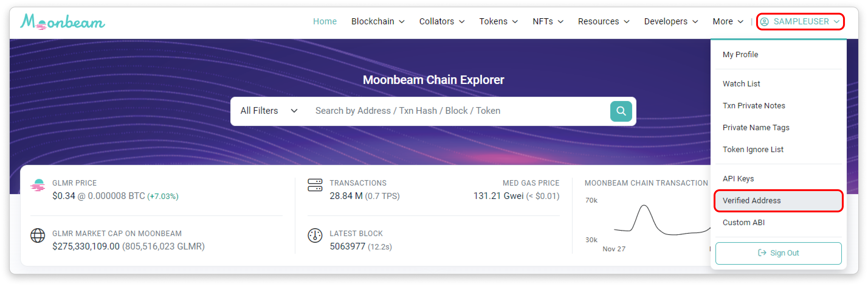Select Verified Address from account menu
The width and height of the screenshot is (868, 286).
coord(751,201)
